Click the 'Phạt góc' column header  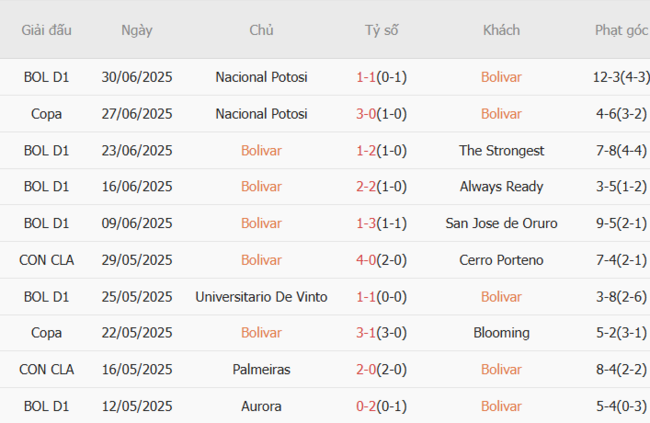pyautogui.click(x=621, y=30)
